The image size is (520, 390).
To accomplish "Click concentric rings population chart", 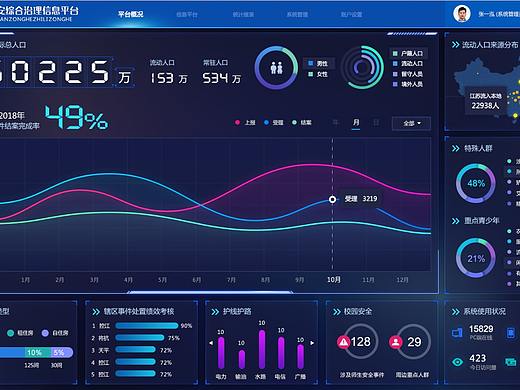I will coord(363,67).
